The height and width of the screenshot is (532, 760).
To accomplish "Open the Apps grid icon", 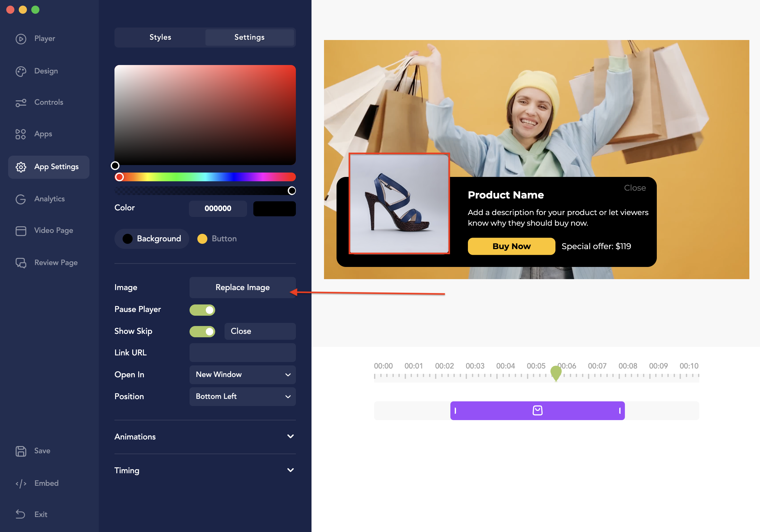I will coord(21,134).
